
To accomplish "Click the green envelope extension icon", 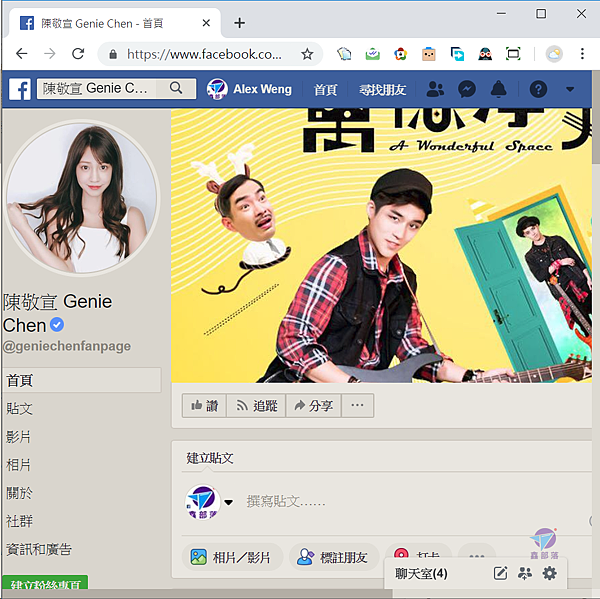I will (x=372, y=54).
